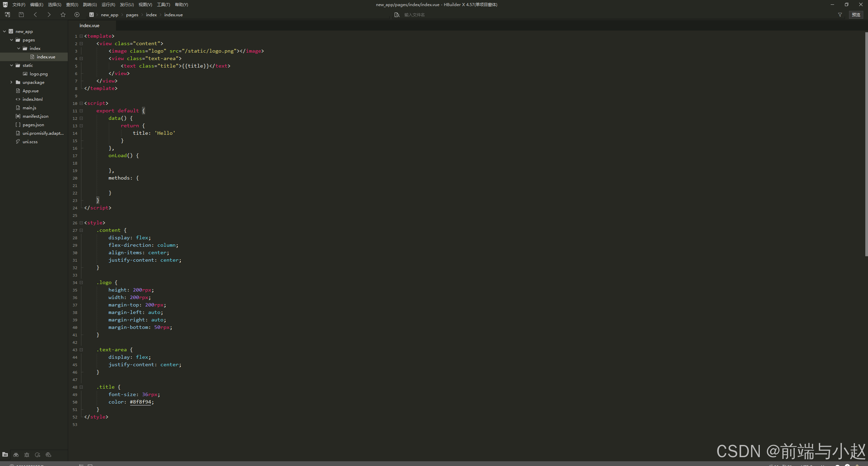Click the 预览 preview button
The width and height of the screenshot is (868, 466).
click(856, 15)
